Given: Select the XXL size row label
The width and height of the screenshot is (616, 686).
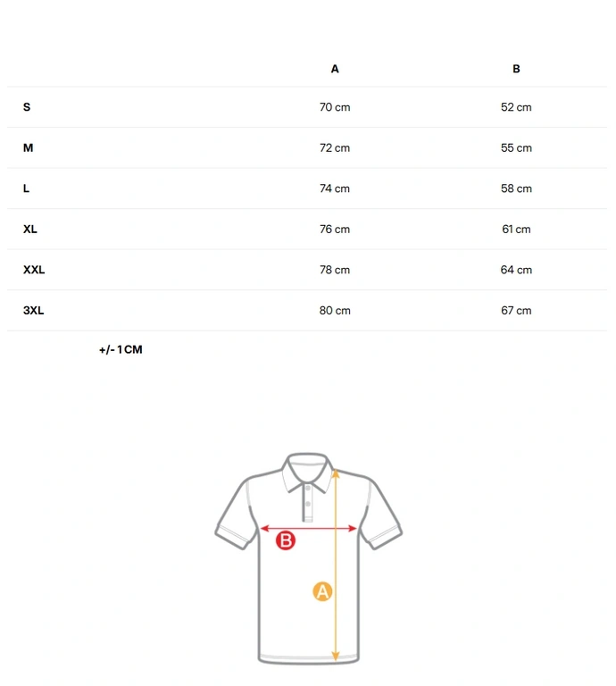Looking at the screenshot, I should click(34, 270).
